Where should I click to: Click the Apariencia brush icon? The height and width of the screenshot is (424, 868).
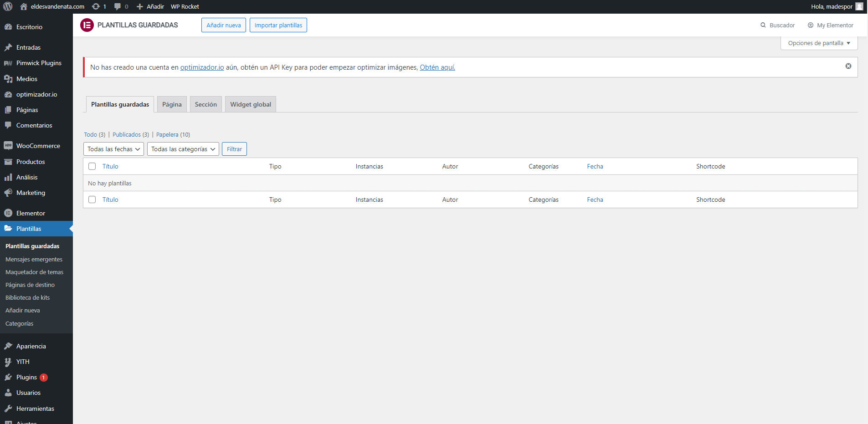click(8, 346)
